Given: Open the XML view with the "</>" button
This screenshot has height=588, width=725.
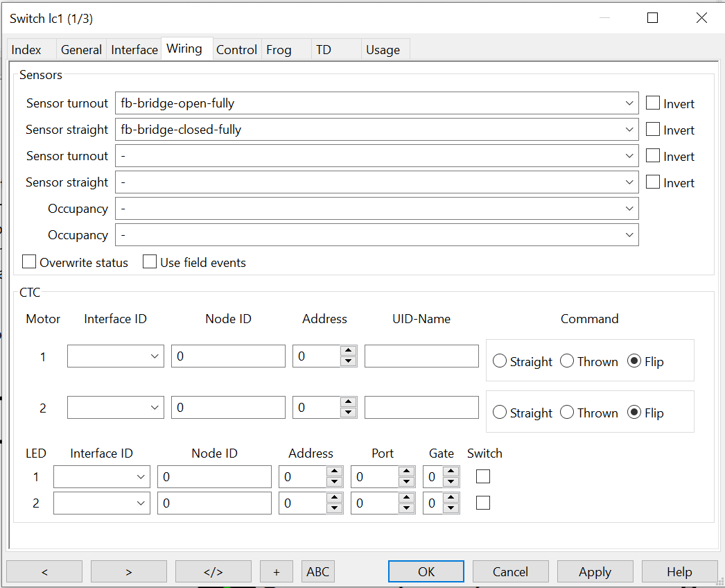Looking at the screenshot, I should (213, 571).
